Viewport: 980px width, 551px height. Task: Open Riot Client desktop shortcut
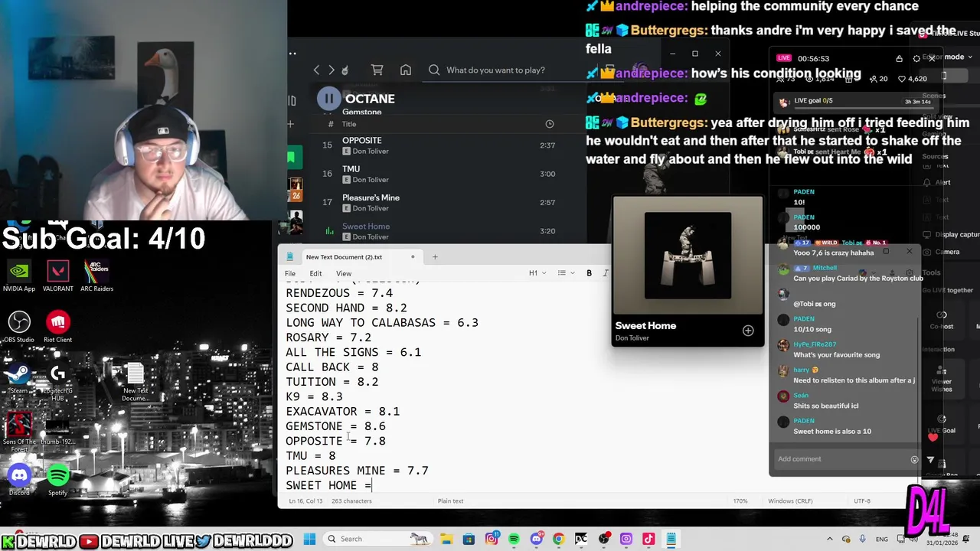click(x=58, y=328)
